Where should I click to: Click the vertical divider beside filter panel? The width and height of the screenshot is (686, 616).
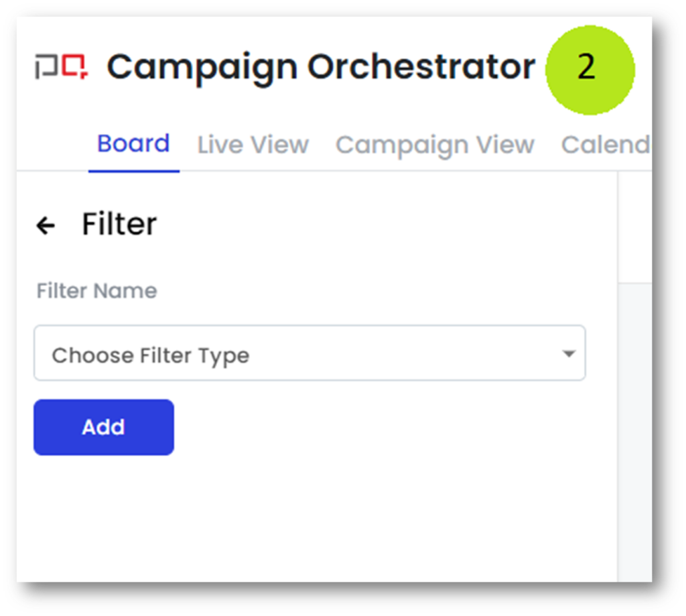point(618,375)
